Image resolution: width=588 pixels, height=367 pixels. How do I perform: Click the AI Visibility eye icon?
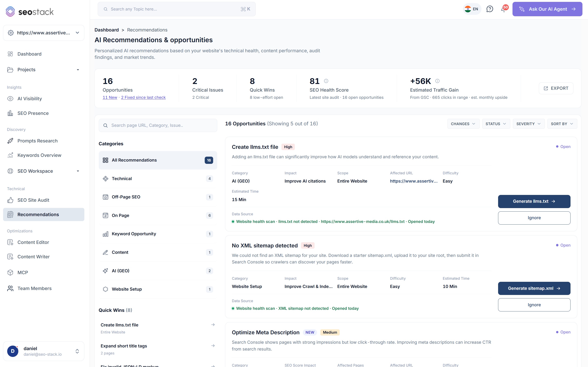[10, 99]
